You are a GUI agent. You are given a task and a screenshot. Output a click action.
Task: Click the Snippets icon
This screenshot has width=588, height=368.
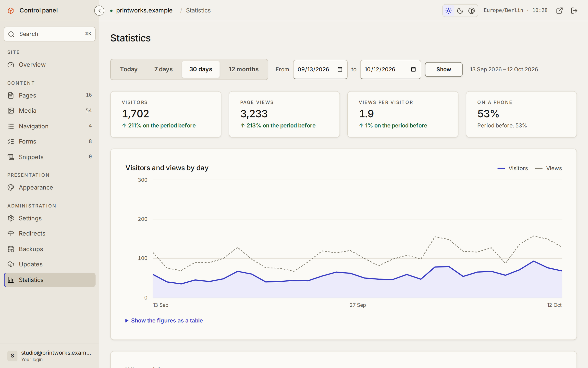(11, 157)
